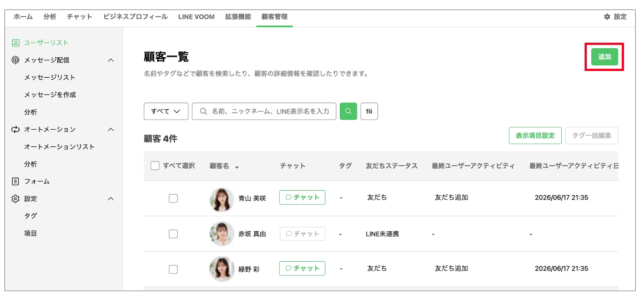Select the checkbox for 緑野 彩
Image resolution: width=644 pixels, height=300 pixels.
pyautogui.click(x=173, y=269)
